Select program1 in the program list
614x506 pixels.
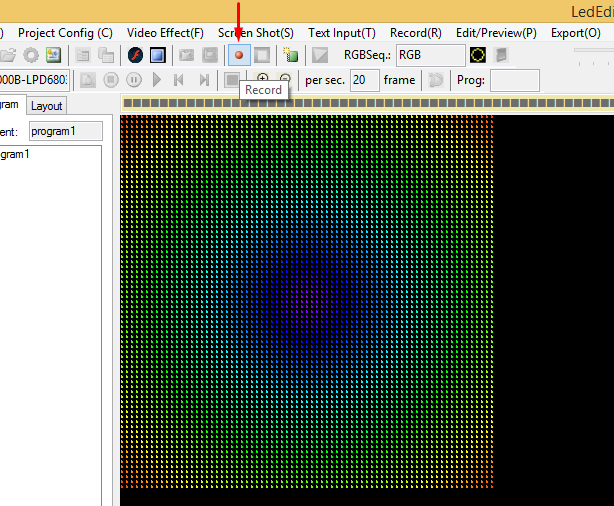[15, 154]
